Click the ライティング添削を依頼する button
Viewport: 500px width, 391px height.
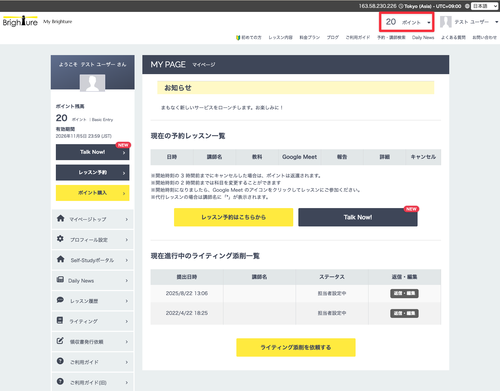click(x=296, y=347)
